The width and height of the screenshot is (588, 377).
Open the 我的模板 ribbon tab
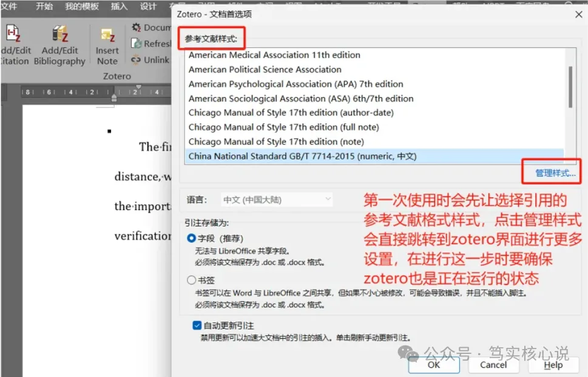(x=81, y=7)
